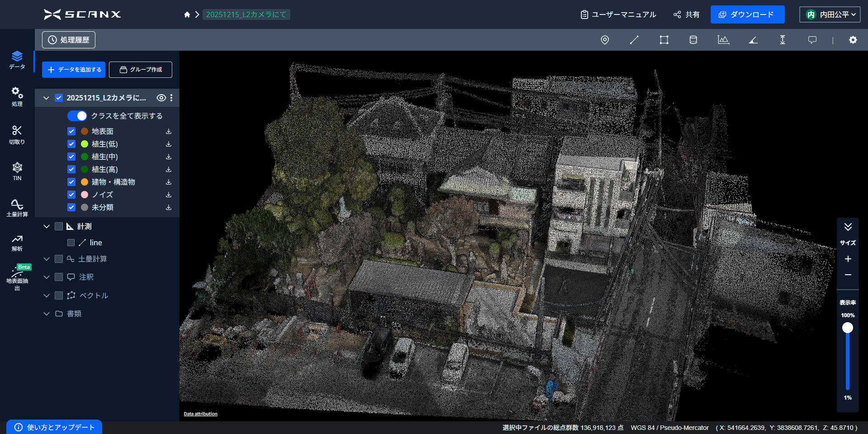Open the settings gear icon
The image size is (868, 434).
pyautogui.click(x=853, y=40)
